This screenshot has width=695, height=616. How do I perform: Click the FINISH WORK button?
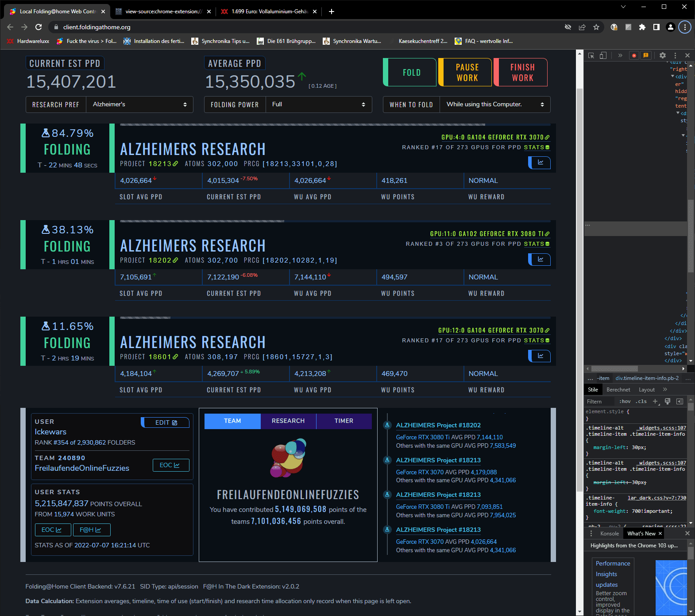point(521,72)
